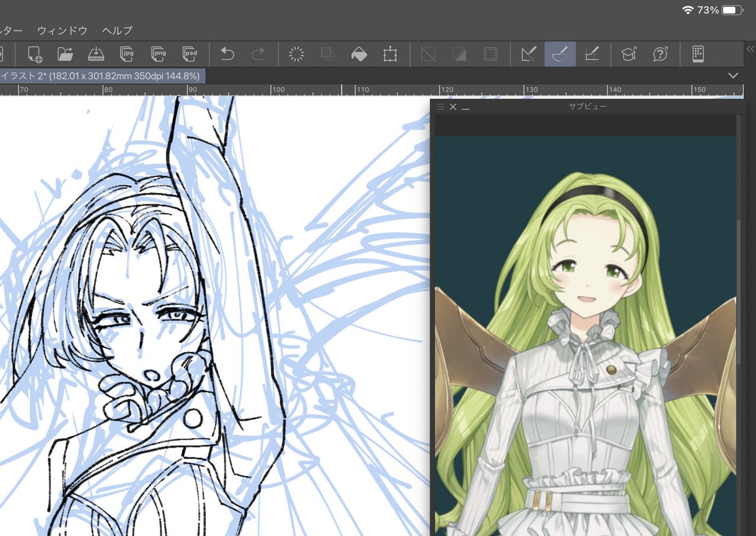Click the open-folder file icon
The width and height of the screenshot is (756, 536).
[65, 54]
